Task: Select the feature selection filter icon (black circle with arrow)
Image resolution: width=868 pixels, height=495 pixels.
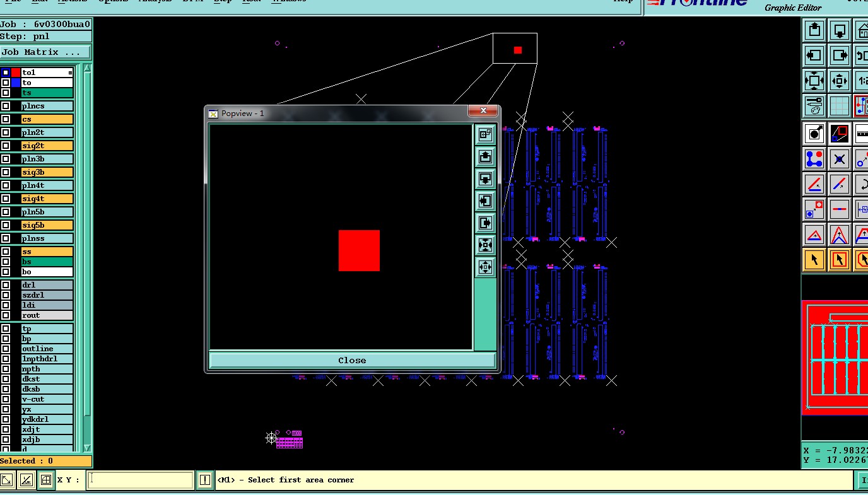Action: tap(814, 134)
